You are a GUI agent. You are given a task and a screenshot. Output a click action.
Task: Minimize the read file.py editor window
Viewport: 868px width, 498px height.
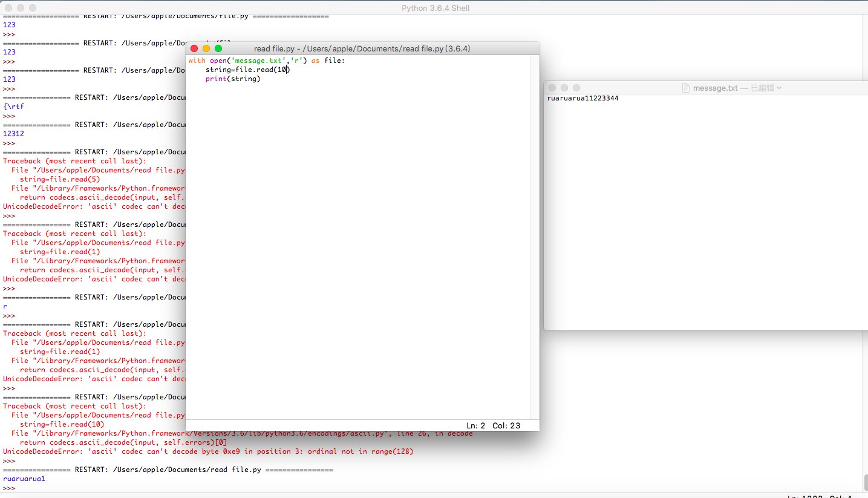pos(206,48)
